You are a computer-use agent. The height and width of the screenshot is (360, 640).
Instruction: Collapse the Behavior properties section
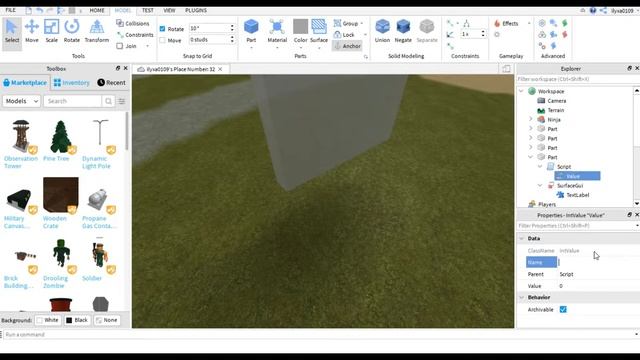[522, 297]
